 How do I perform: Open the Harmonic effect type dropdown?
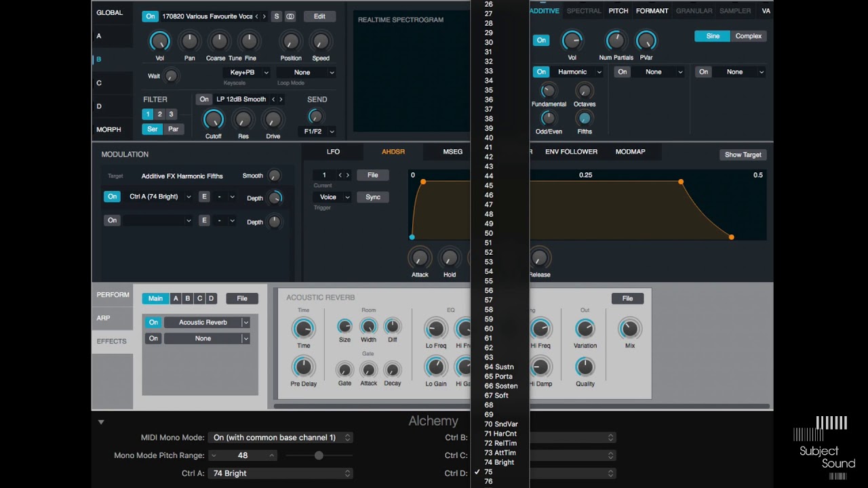577,72
